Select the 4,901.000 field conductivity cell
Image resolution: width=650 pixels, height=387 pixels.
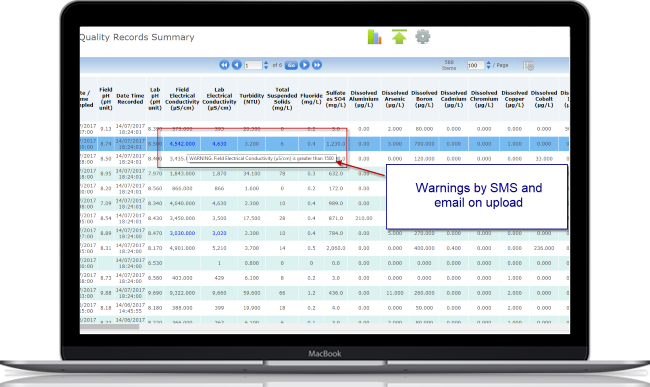pyautogui.click(x=182, y=248)
